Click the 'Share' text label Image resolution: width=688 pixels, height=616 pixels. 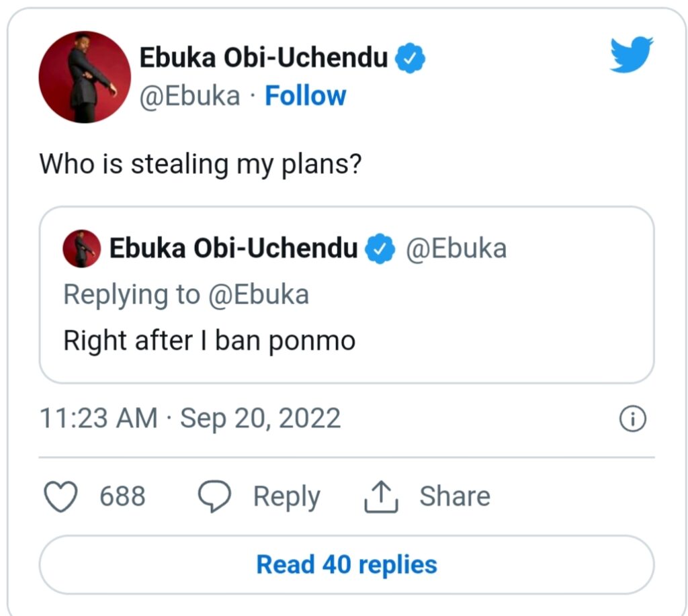coord(455,496)
